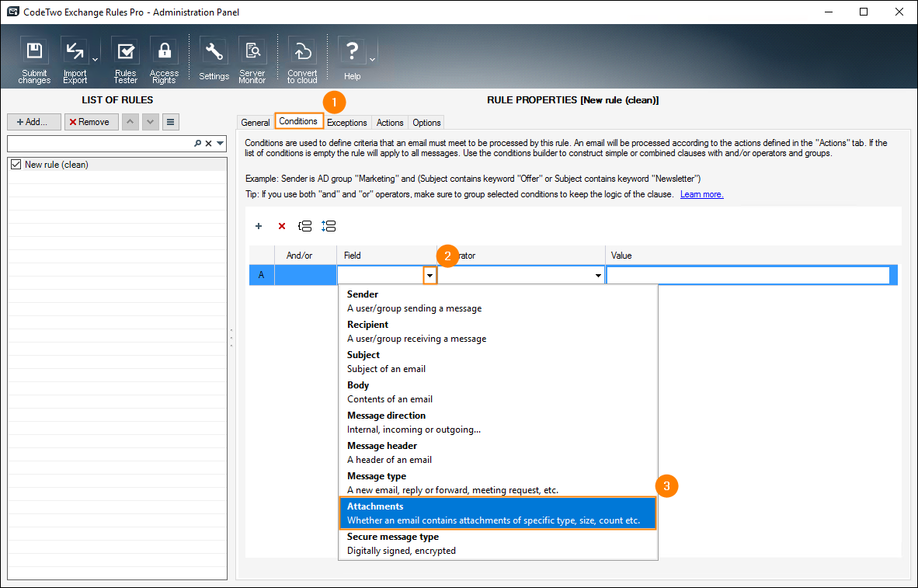Choose Sender from field list
This screenshot has height=588, width=918.
(499, 301)
